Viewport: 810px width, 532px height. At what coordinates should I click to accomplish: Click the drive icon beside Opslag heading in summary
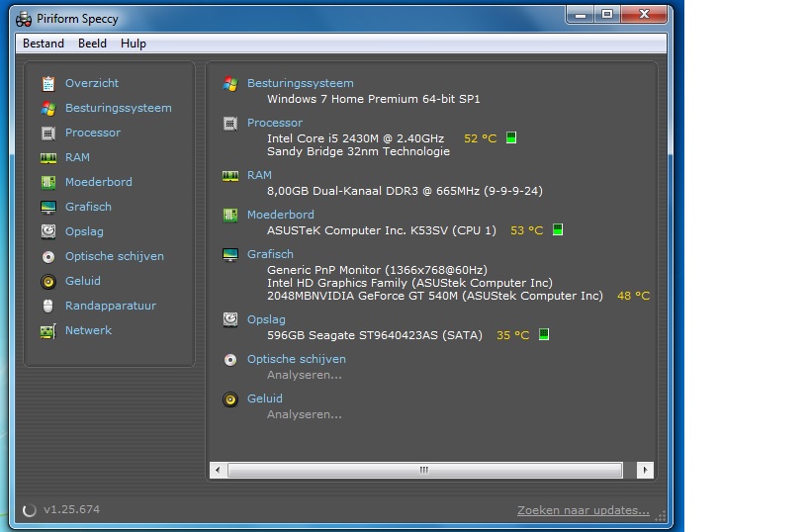click(229, 319)
